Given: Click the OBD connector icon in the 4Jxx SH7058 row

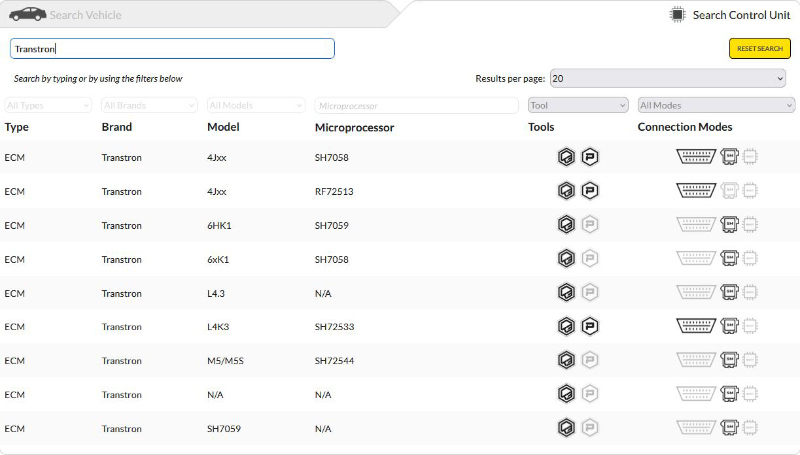Looking at the screenshot, I should tap(696, 157).
